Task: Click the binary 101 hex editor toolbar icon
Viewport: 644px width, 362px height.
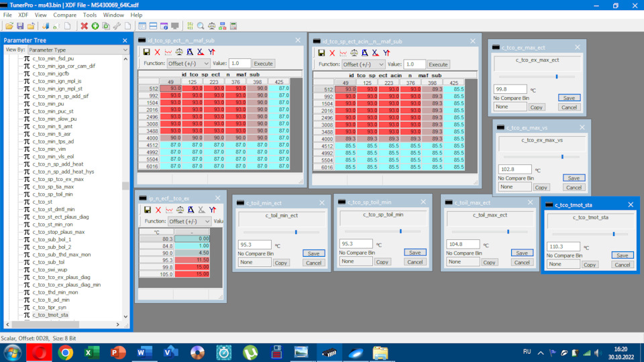Action: click(190, 26)
